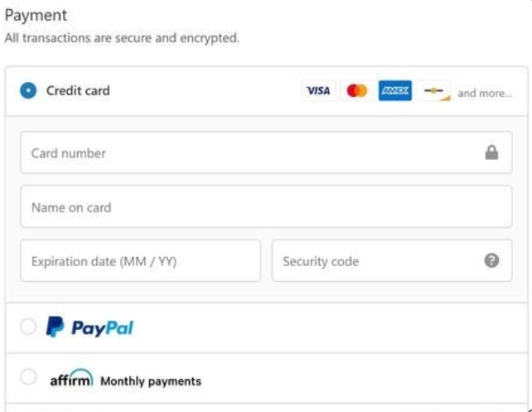Select the Affirm monthly payments radio button
532x412 pixels.
coord(28,376)
